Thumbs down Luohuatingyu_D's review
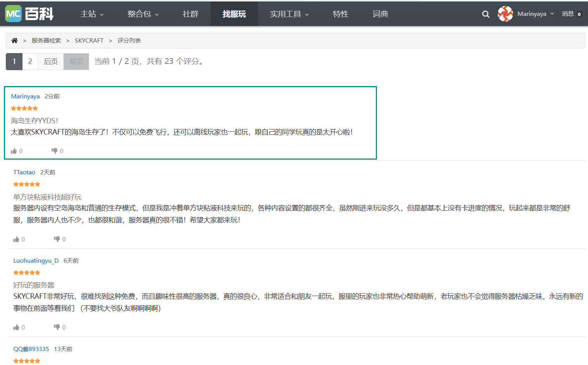Viewport: 588px width, 365px height. 57,327
